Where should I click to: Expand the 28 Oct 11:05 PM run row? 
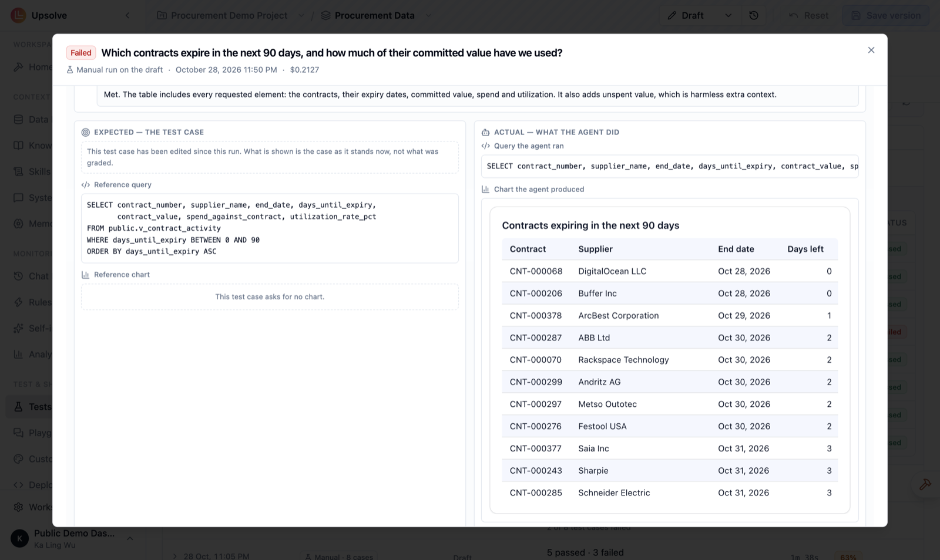174,556
